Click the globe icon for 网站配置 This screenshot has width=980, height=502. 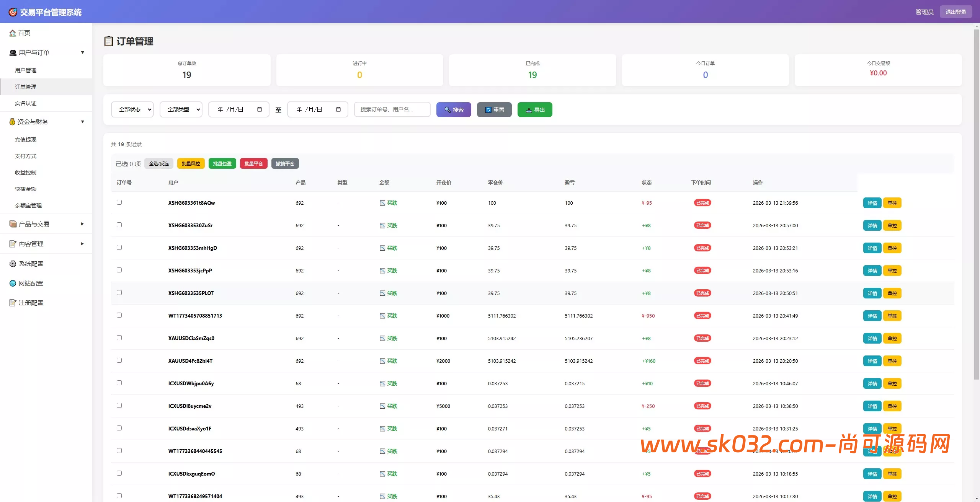[13, 284]
